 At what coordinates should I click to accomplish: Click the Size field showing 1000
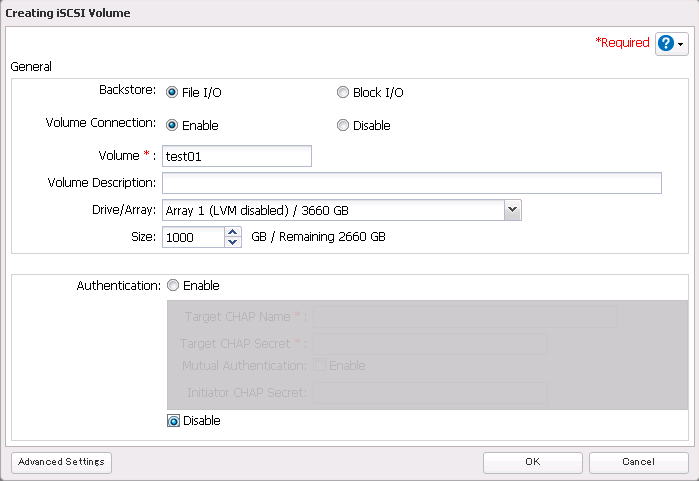(193, 237)
